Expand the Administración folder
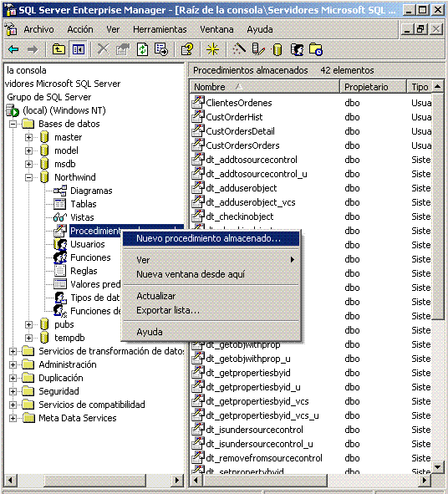Screen dimensions: 448x494 pos(13,364)
